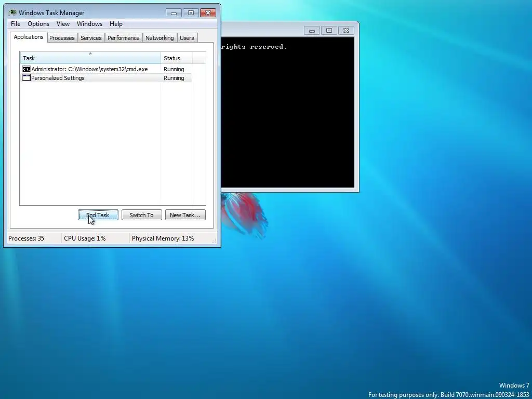Switch to the Users tab
532x399 pixels.
coord(187,38)
